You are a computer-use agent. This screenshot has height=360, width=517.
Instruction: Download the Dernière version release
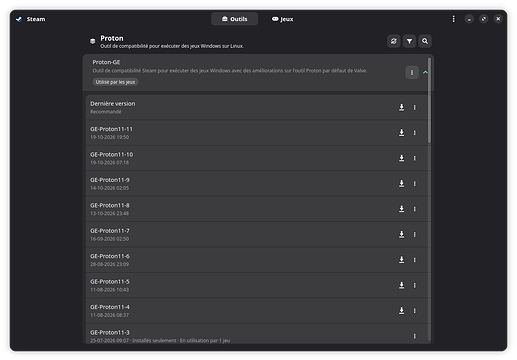tap(402, 107)
